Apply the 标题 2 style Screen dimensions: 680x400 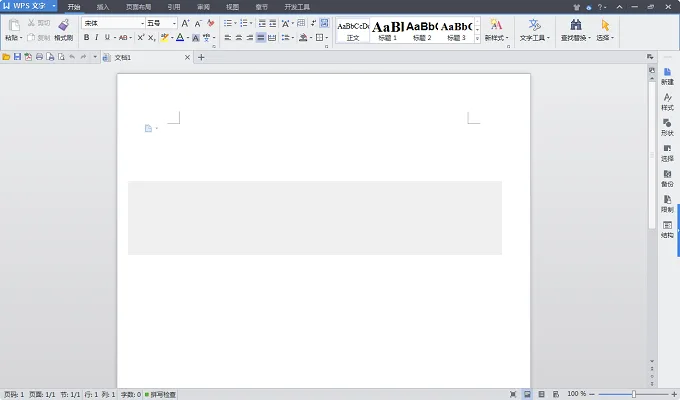point(422,30)
